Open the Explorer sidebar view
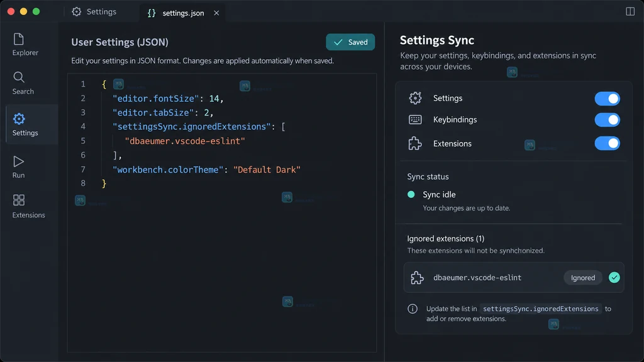The height and width of the screenshot is (362, 644). pos(25,45)
